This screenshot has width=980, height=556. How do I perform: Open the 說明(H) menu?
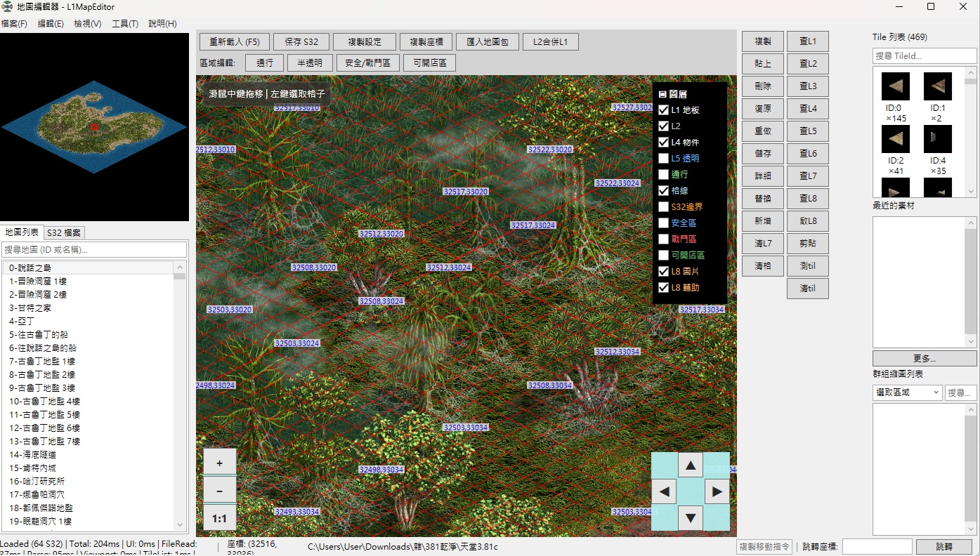coord(162,24)
